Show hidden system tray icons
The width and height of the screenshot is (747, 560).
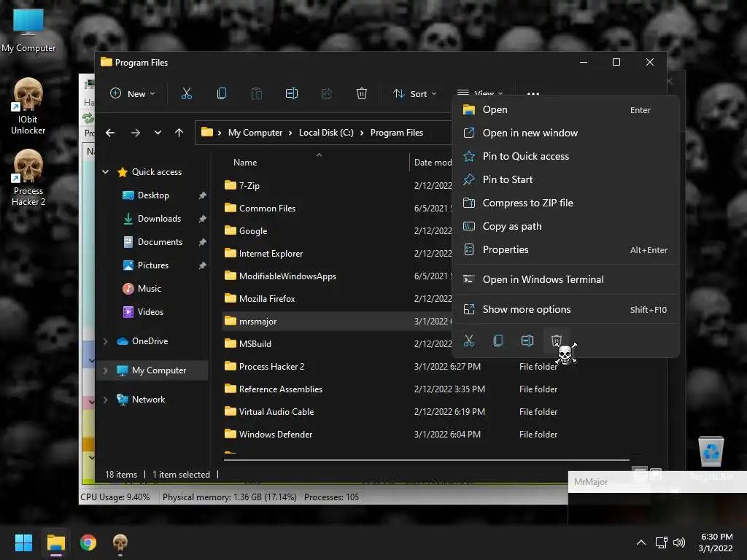641,542
